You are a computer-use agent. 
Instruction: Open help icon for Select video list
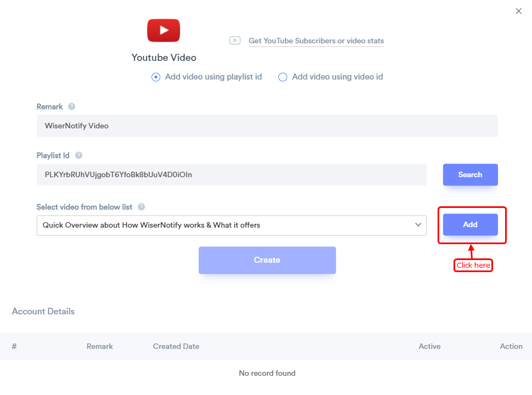pyautogui.click(x=142, y=207)
